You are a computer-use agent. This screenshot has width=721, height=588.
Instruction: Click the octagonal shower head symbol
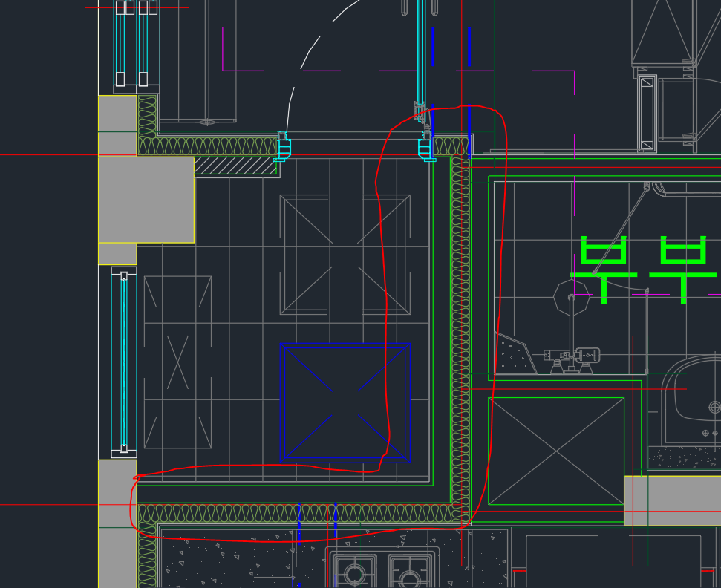572,298
